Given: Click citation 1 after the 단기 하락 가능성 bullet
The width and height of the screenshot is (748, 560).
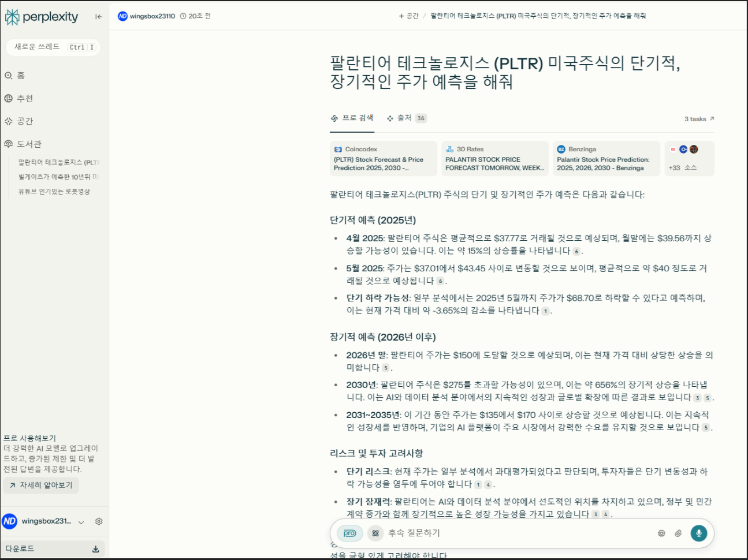Looking at the screenshot, I should pyautogui.click(x=545, y=311).
